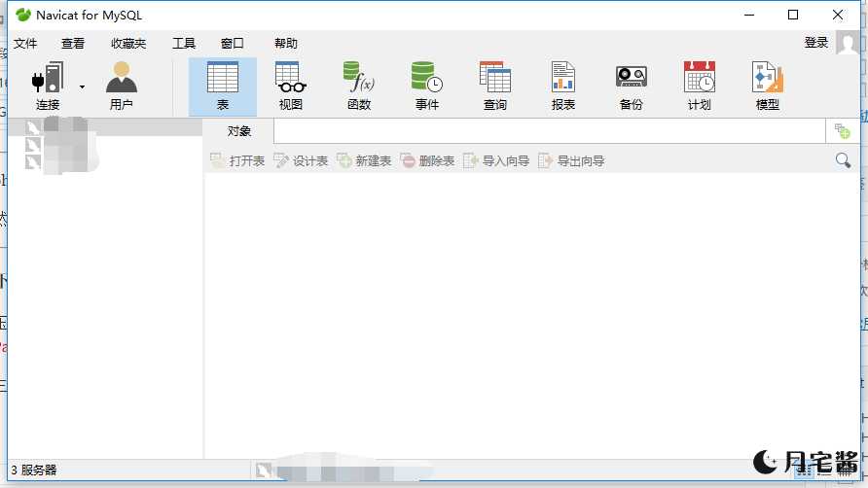The image size is (868, 488).
Task: Switch to 视图 views
Action: pos(291,87)
